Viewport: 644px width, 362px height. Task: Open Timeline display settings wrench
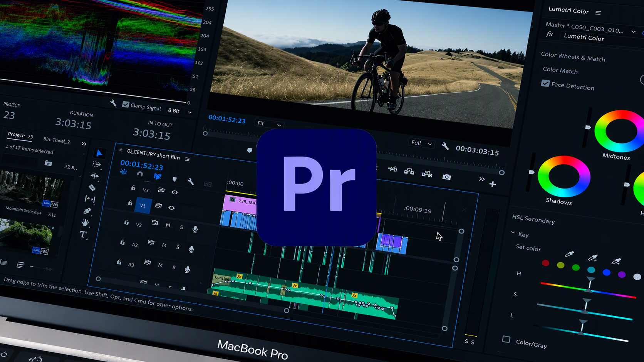point(191,182)
